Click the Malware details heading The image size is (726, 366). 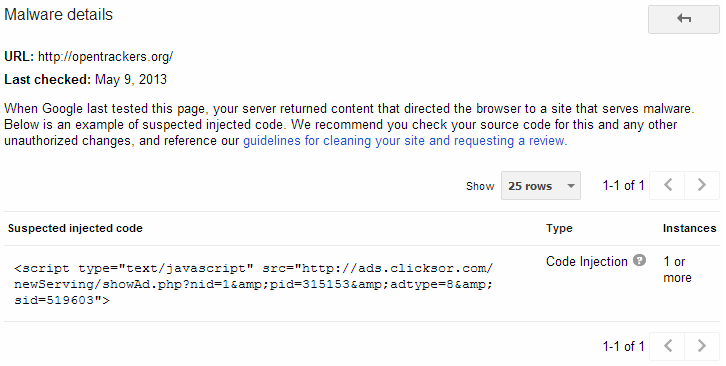pos(58,14)
